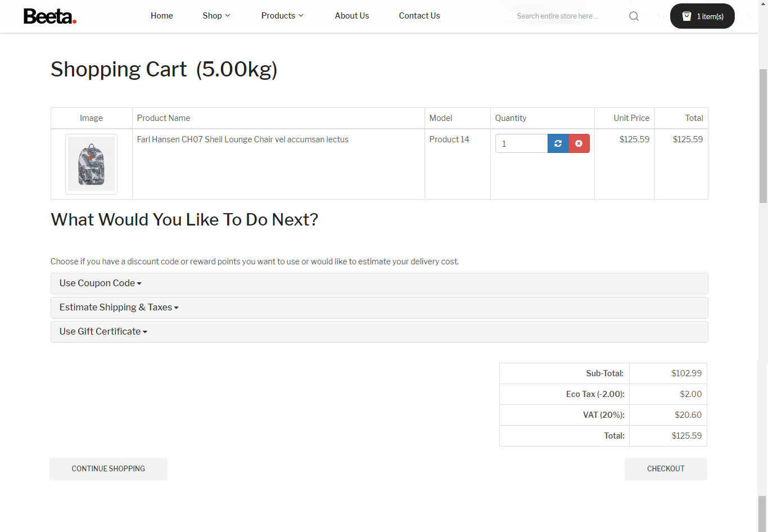Remove the item using the red X button

click(x=579, y=143)
